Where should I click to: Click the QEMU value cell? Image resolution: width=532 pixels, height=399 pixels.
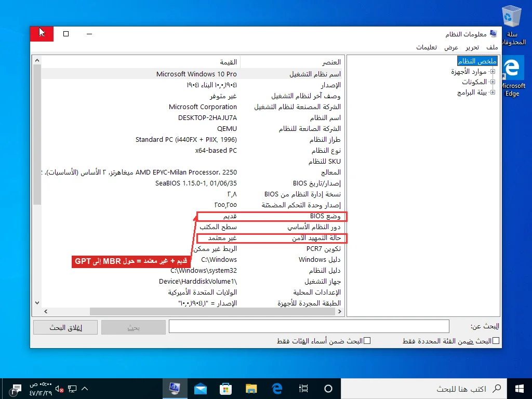pos(227,129)
